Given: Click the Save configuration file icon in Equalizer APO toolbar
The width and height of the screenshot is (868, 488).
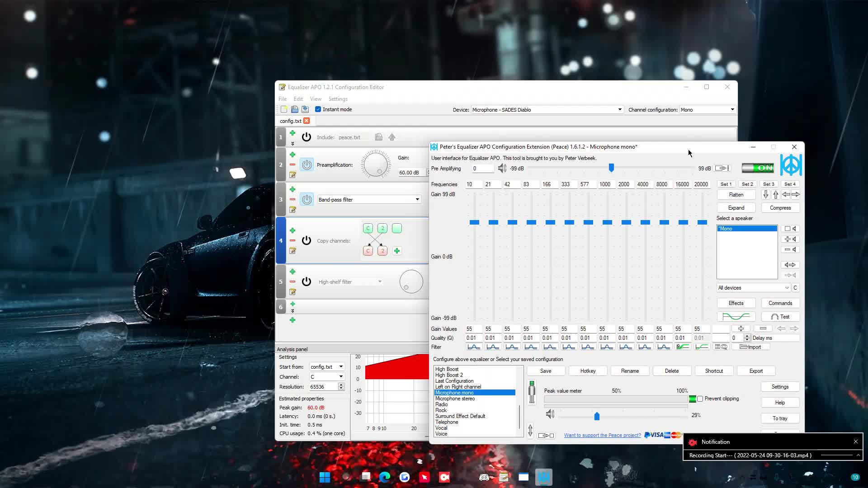Looking at the screenshot, I should coord(295,109).
